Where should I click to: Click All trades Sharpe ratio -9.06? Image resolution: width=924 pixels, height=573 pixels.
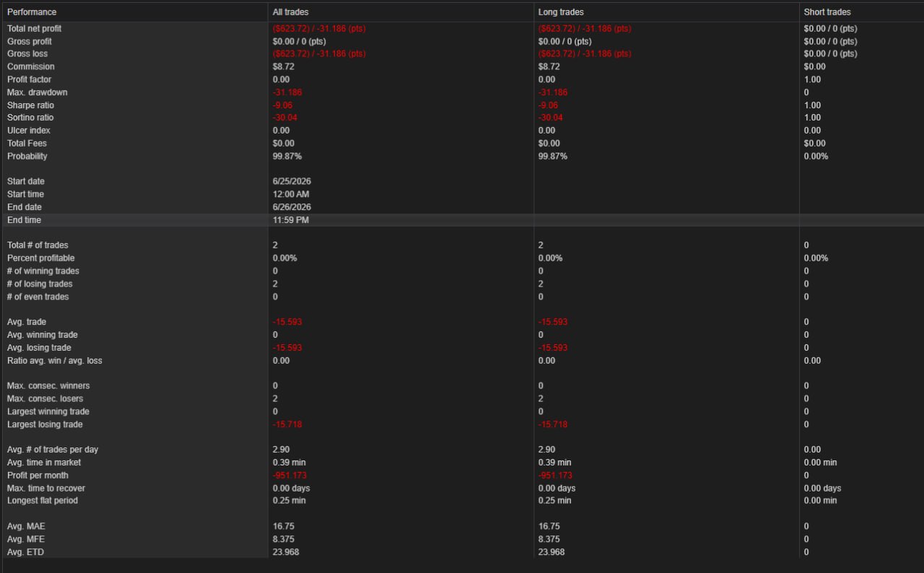283,105
